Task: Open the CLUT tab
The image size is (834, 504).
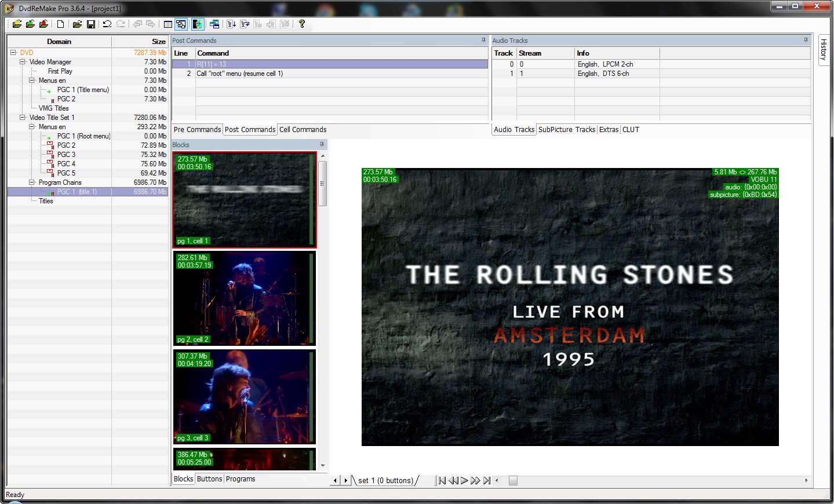Action: click(631, 130)
